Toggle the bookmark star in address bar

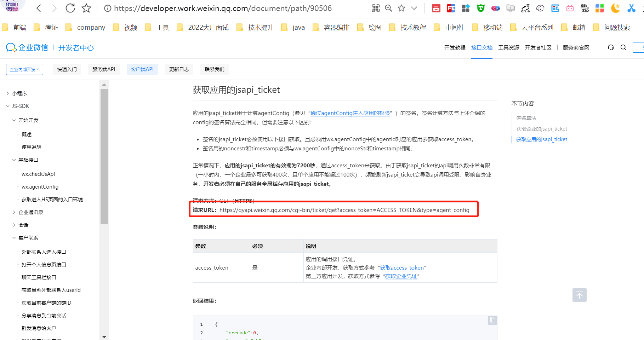pos(401,8)
